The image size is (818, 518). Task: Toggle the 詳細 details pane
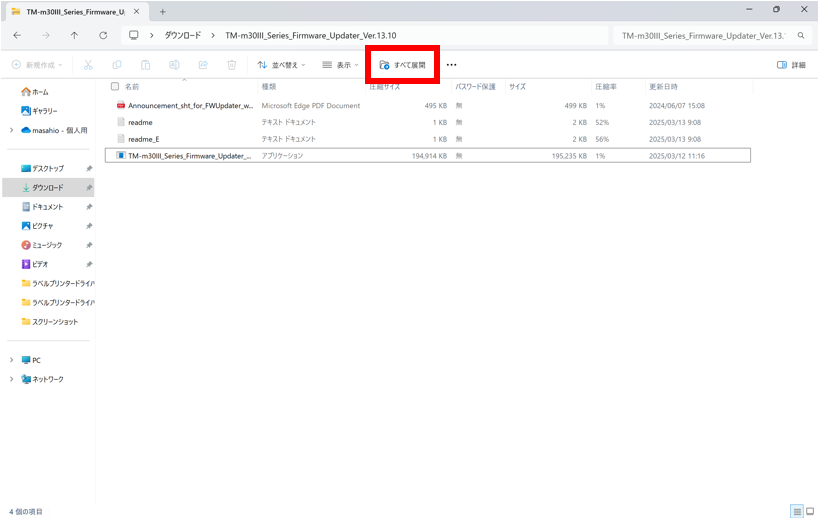pyautogui.click(x=791, y=65)
